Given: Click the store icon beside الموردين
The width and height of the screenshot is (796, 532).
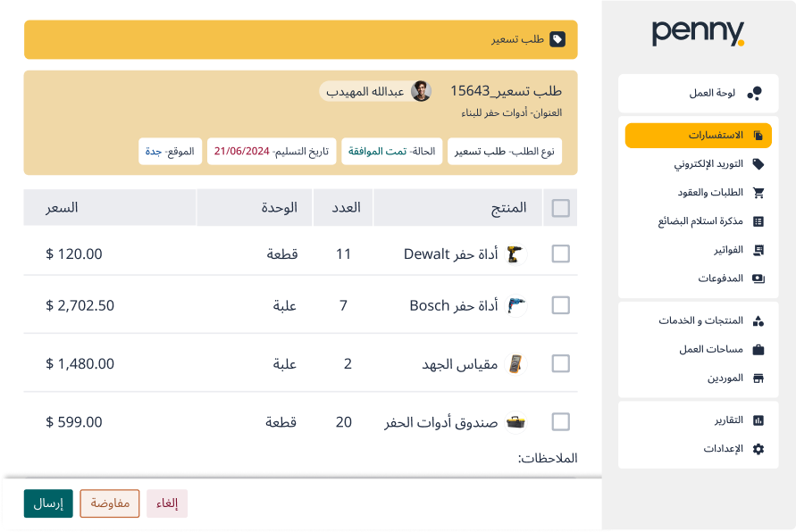Looking at the screenshot, I should [758, 378].
